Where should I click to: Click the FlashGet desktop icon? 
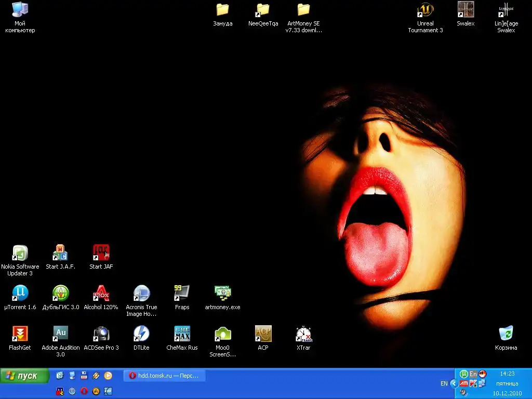point(20,334)
